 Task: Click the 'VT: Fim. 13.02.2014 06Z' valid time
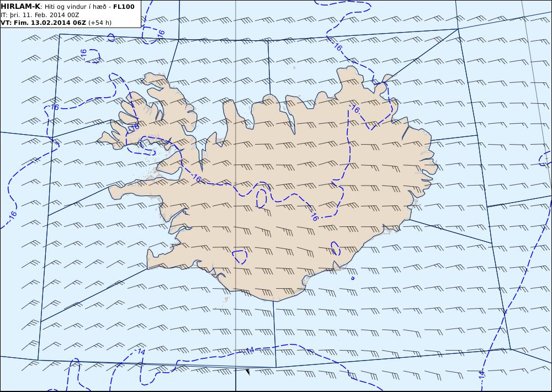tap(43, 23)
